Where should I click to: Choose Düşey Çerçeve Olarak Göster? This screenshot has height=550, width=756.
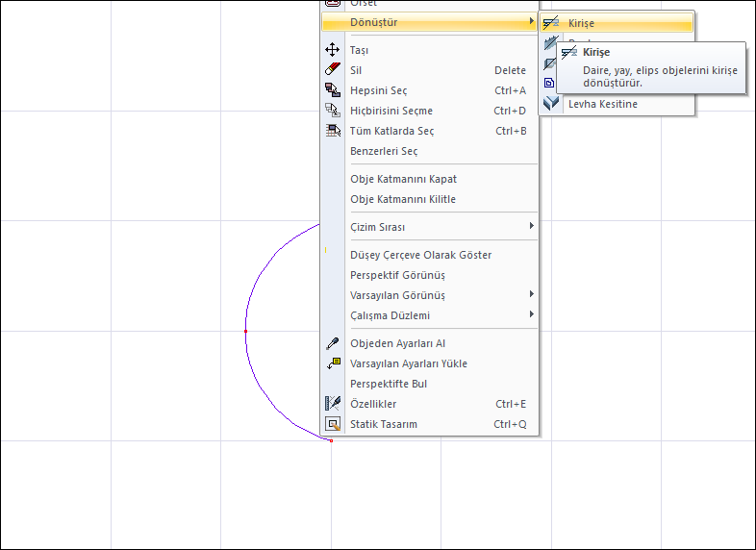(x=429, y=256)
